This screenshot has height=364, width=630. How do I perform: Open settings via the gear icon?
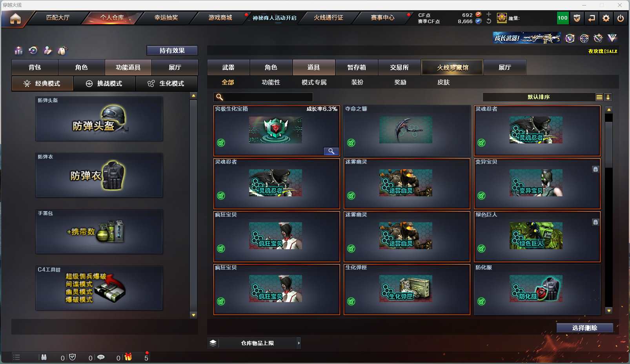point(606,18)
